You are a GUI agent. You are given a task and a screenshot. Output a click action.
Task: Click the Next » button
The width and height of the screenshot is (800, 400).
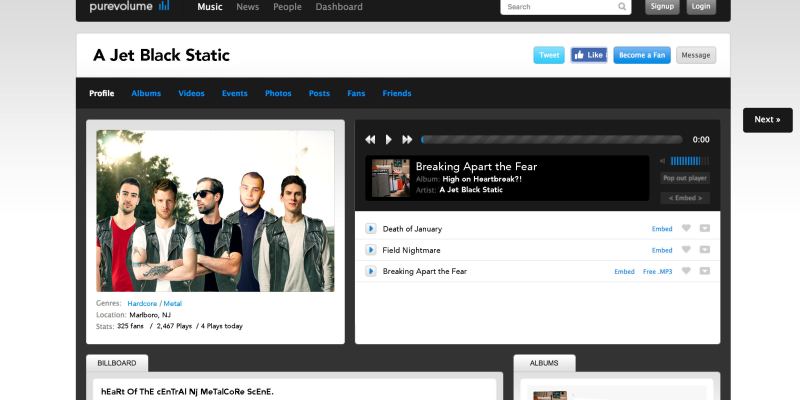point(767,120)
